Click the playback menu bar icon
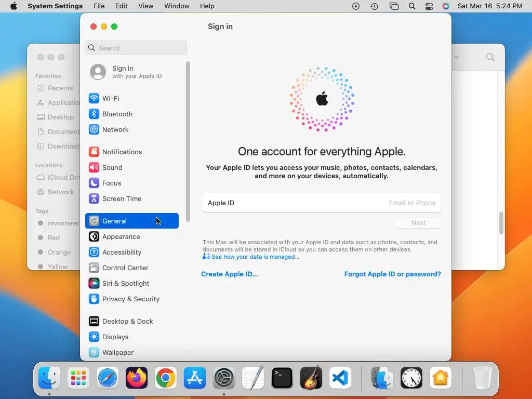 point(355,6)
